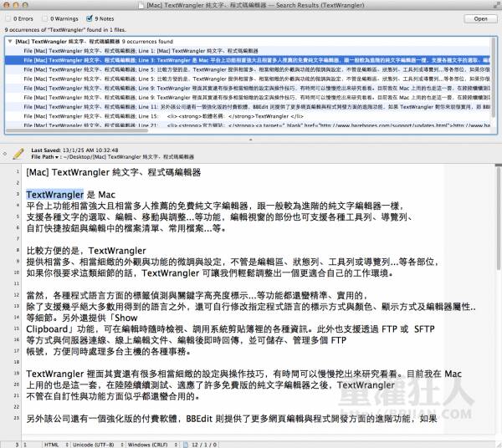The image size is (502, 448).
Task: Click the fullscreen arrows icon in title bar
Action: tap(497, 4)
